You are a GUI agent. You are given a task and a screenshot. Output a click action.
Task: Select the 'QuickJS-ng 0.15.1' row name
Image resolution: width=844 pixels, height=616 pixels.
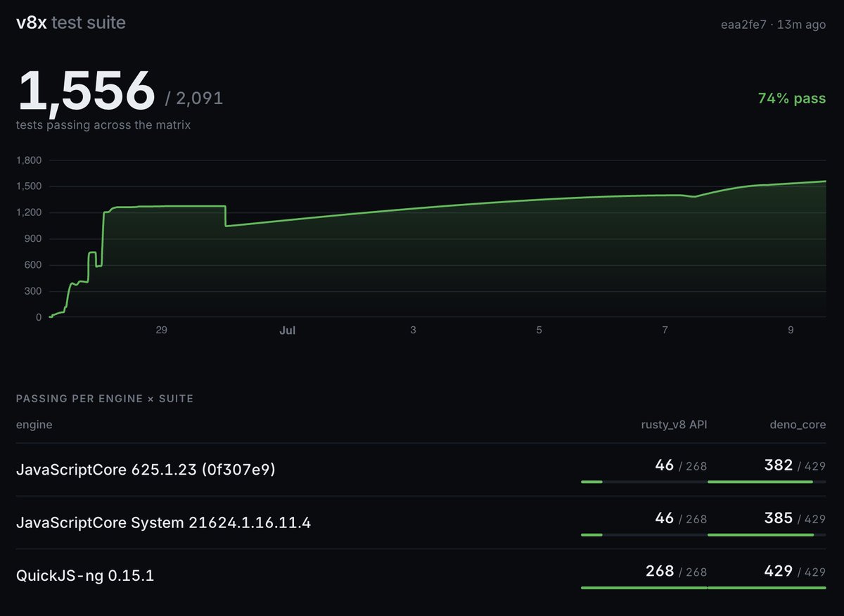coord(85,575)
